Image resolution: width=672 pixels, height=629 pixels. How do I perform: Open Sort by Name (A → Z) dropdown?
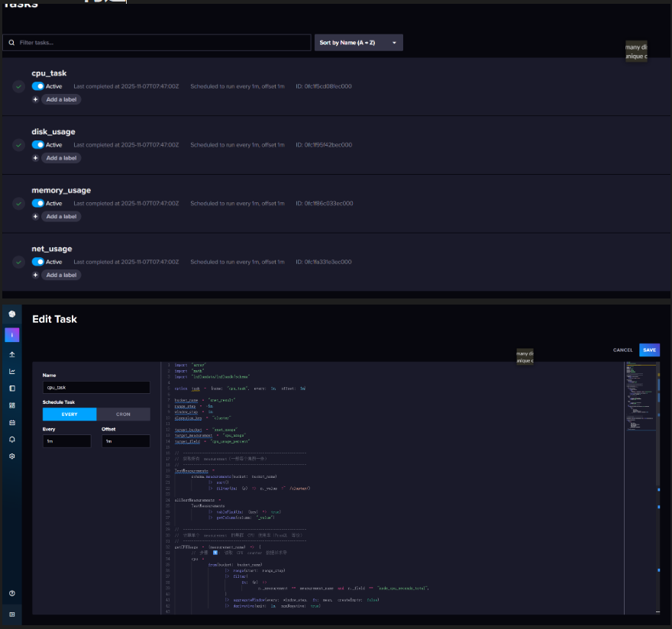(x=359, y=43)
